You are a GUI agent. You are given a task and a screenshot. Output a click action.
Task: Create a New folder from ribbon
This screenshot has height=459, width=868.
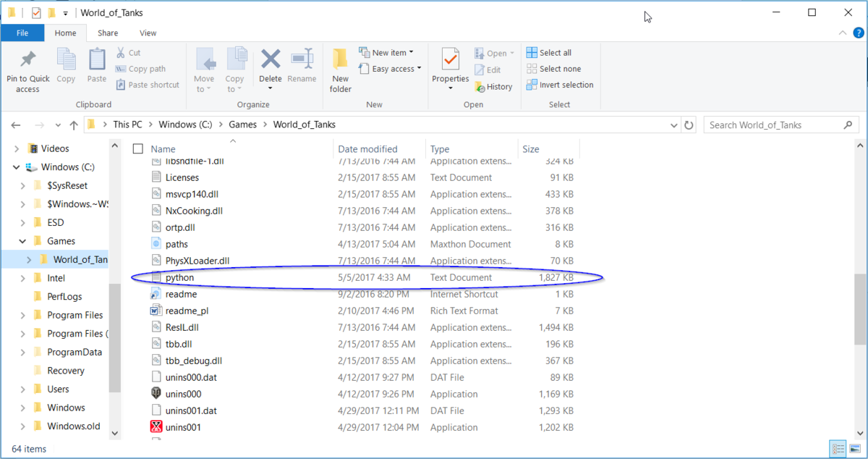340,70
